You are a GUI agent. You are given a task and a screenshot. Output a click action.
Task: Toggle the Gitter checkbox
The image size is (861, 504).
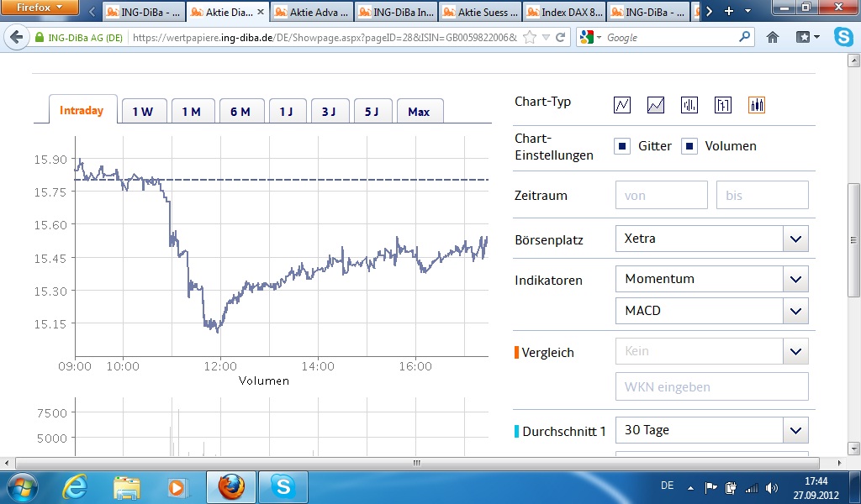coord(622,146)
